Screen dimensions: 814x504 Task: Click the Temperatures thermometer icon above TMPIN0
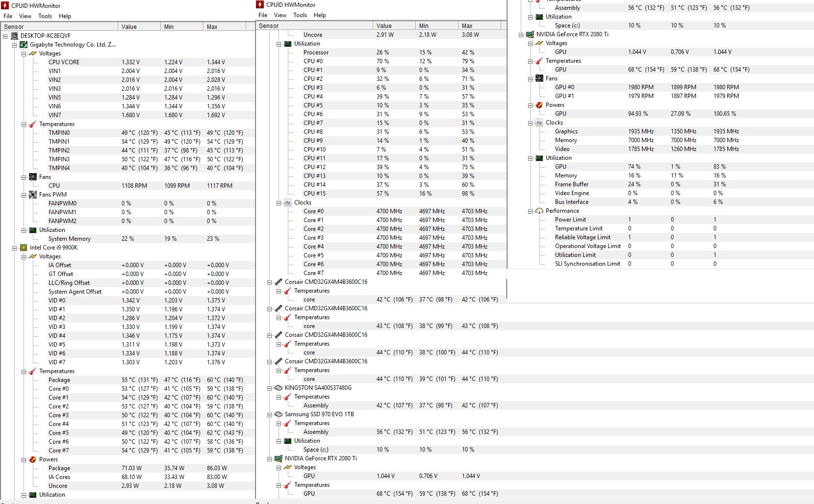tap(33, 124)
